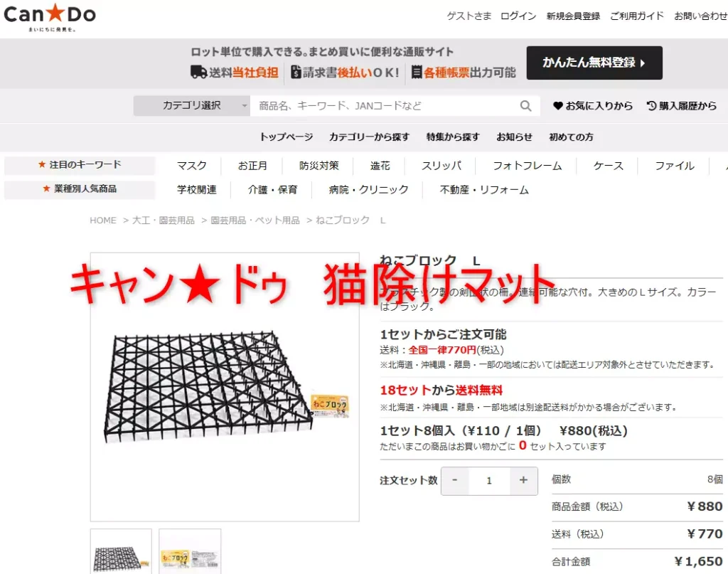
Task: Click the 新規会員登録 link
Action: 573,16
